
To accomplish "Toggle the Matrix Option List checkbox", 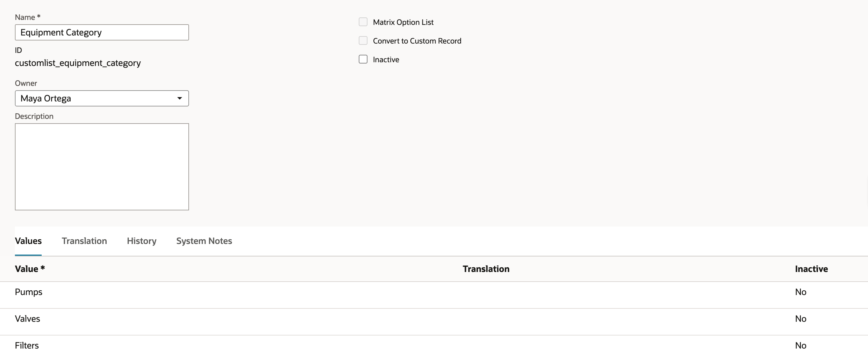I will [x=363, y=22].
